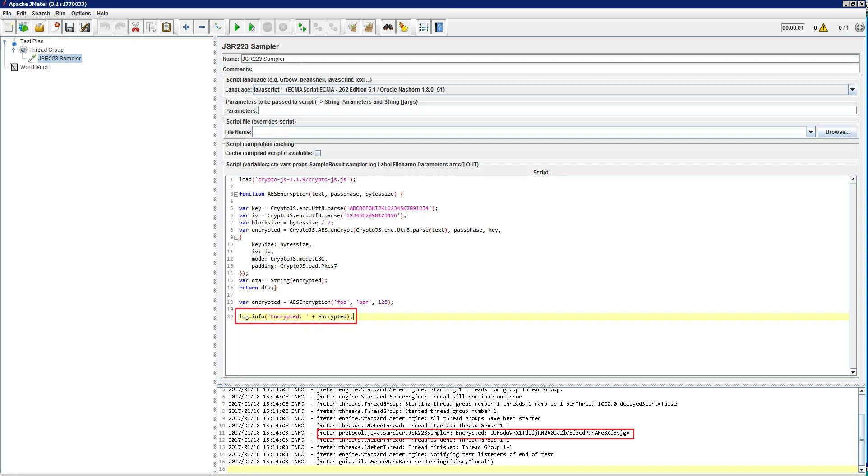Clear all results with double broom icon
This screenshot has height=476, width=868.
[369, 27]
